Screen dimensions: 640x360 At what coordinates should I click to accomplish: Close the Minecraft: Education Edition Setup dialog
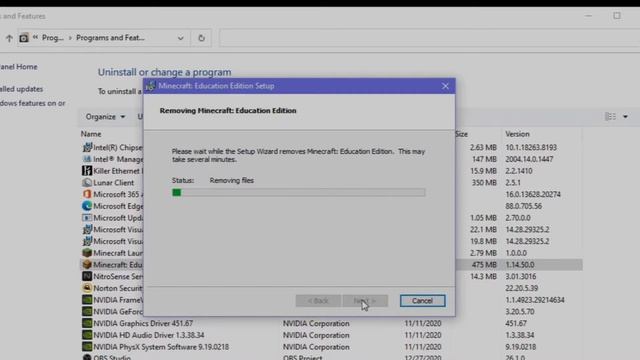coord(445,86)
